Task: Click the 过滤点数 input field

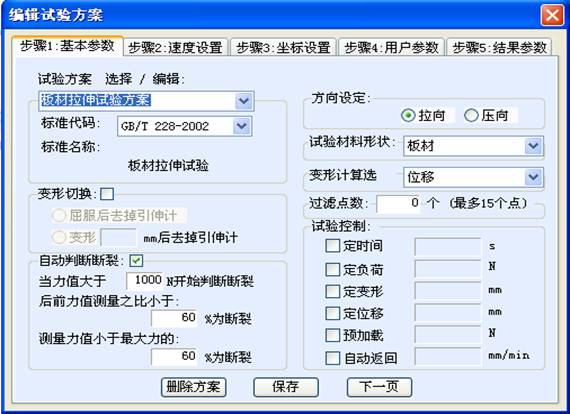Action: pyautogui.click(x=398, y=204)
